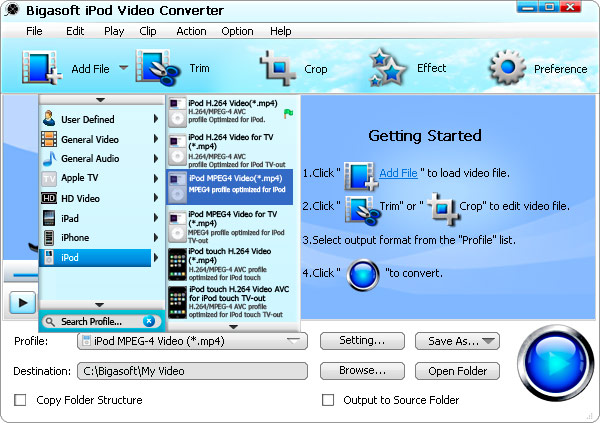The width and height of the screenshot is (600, 423).
Task: Open the File menu
Action: coord(34,31)
